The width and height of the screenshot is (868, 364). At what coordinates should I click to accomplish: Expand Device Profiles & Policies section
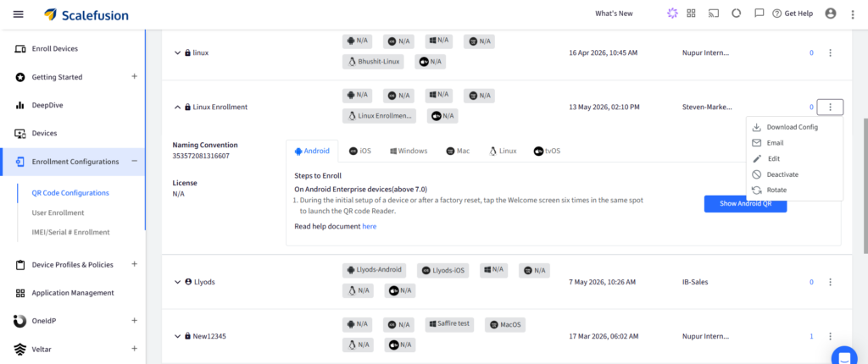(134, 264)
